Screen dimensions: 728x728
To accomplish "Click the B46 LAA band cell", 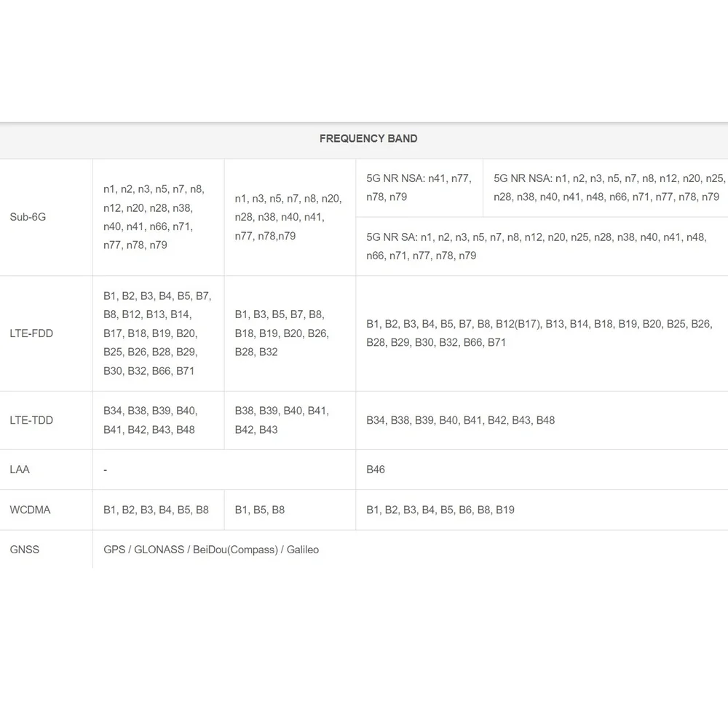I will [x=376, y=470].
